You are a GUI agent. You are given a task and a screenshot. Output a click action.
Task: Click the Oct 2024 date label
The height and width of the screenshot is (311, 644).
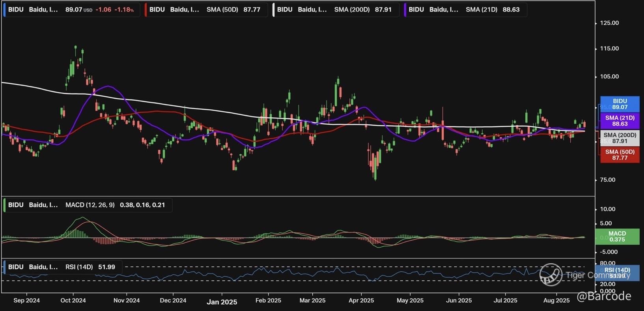(x=73, y=300)
